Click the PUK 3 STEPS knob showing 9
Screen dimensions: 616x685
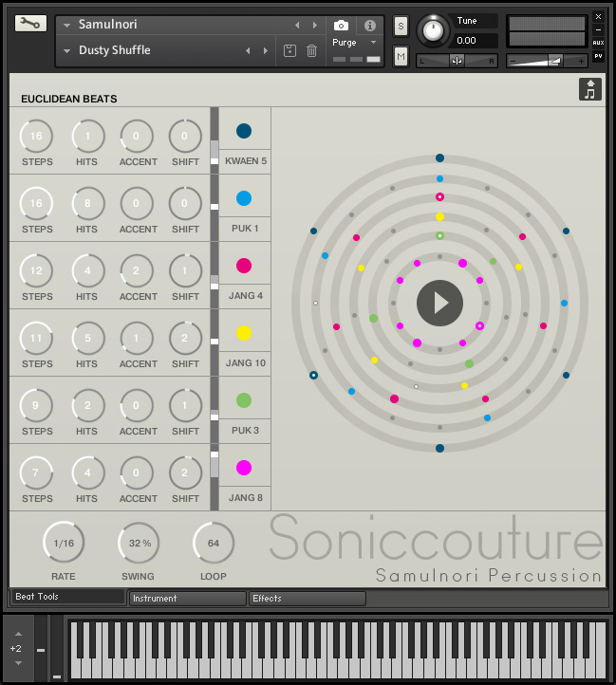coord(36,406)
